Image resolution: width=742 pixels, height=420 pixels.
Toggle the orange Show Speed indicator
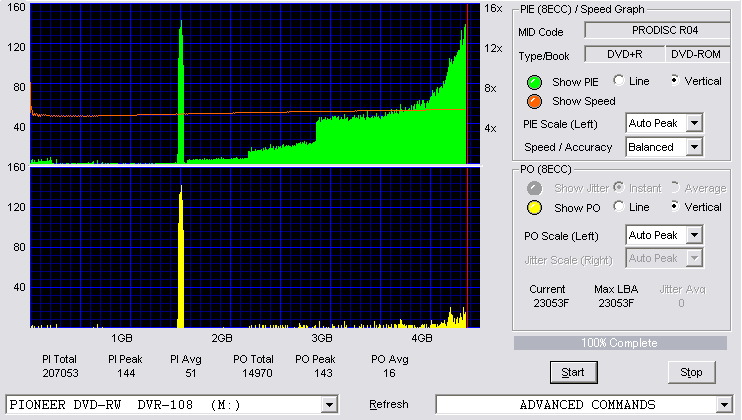[534, 101]
